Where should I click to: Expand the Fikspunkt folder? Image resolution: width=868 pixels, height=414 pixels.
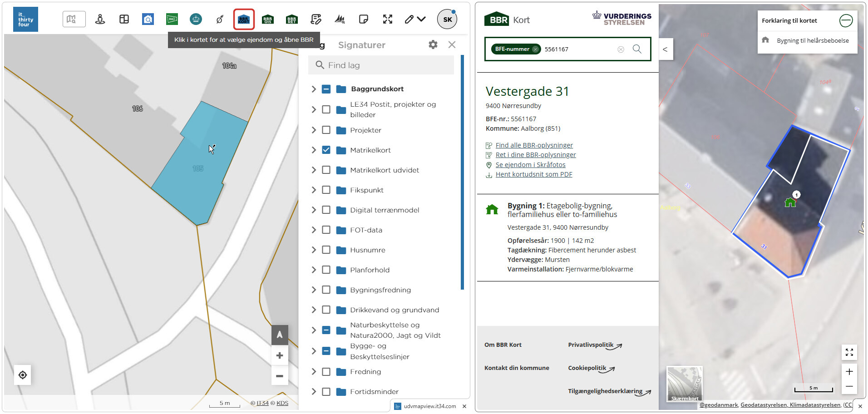313,190
